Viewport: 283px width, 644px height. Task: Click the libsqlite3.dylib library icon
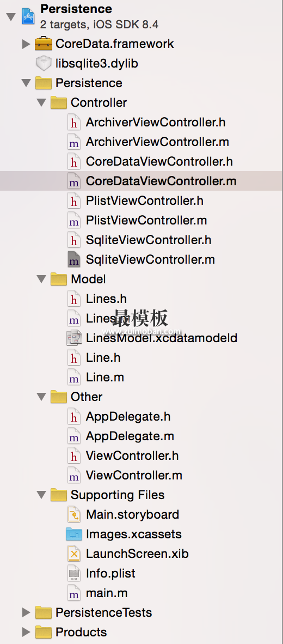[x=44, y=63]
